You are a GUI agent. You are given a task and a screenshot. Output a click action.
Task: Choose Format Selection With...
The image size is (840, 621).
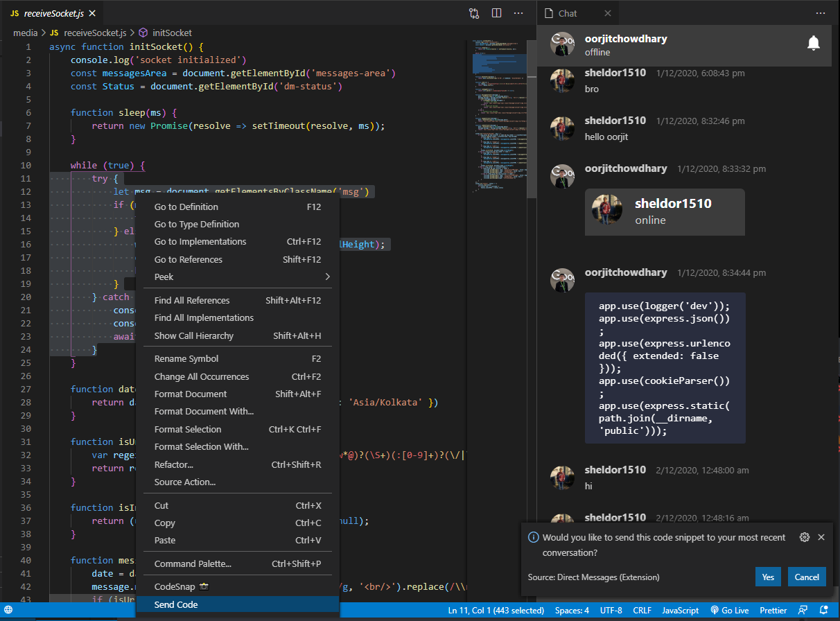237,446
